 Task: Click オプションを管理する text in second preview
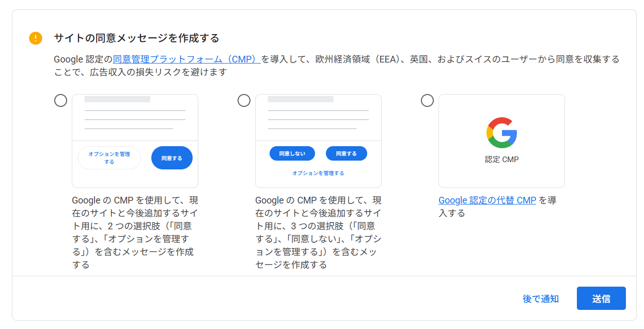318,173
